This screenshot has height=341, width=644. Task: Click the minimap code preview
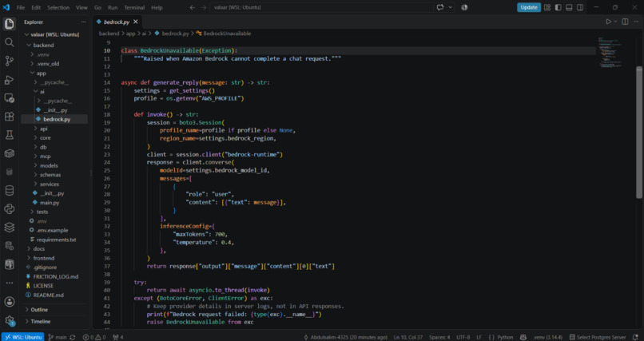(610, 53)
